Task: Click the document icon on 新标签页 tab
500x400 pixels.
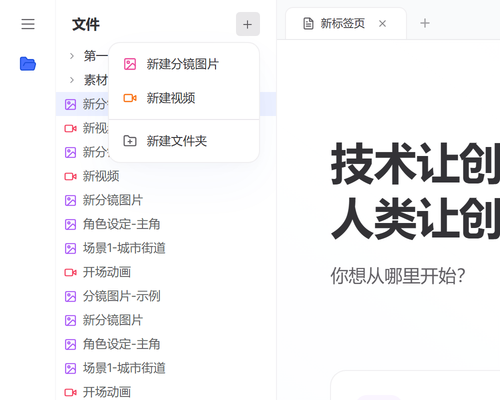Action: pyautogui.click(x=308, y=24)
